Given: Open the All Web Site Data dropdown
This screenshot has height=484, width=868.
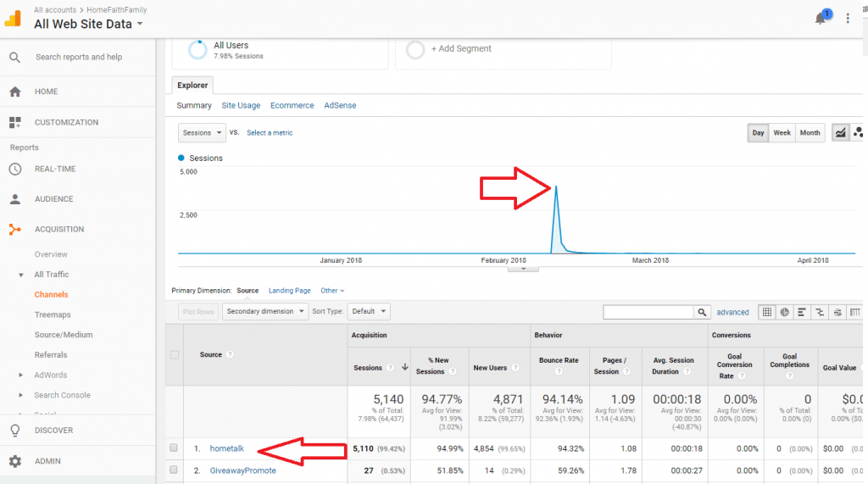Looking at the screenshot, I should coord(88,24).
